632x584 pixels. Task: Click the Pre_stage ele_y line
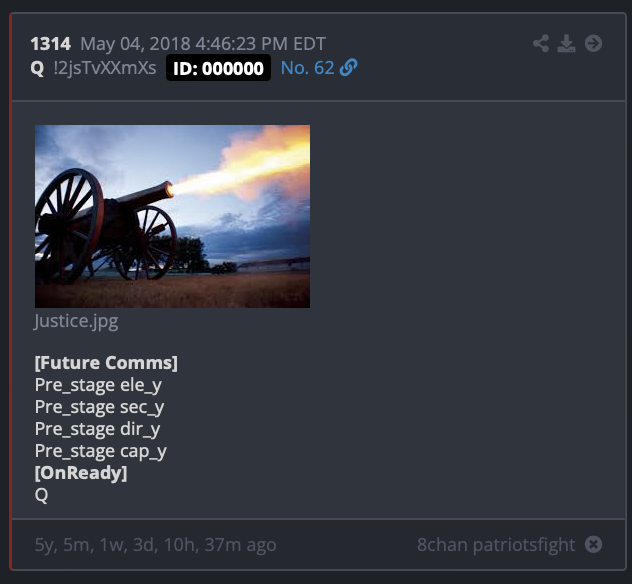point(98,385)
